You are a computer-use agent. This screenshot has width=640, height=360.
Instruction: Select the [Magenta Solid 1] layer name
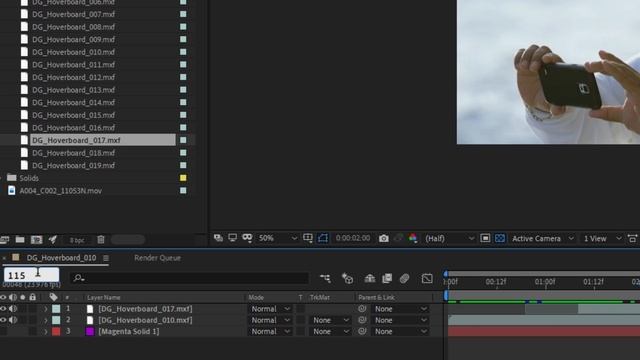[x=129, y=331]
